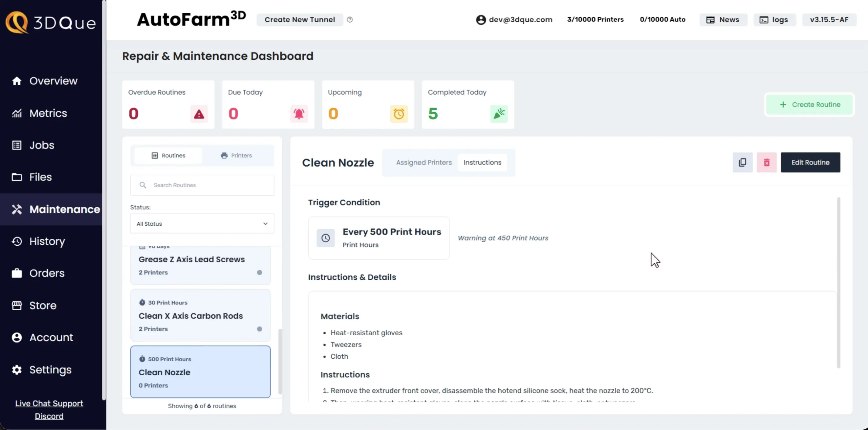Click Create New Tunnel button
Image resolution: width=868 pixels, height=430 pixels.
[x=300, y=19]
